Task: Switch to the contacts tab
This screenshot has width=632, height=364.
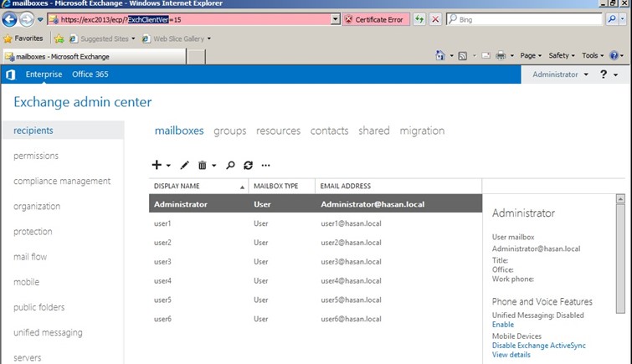Action: point(329,131)
